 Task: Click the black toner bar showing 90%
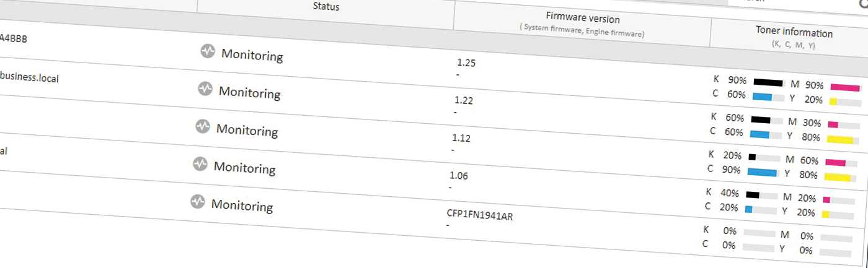[768, 82]
